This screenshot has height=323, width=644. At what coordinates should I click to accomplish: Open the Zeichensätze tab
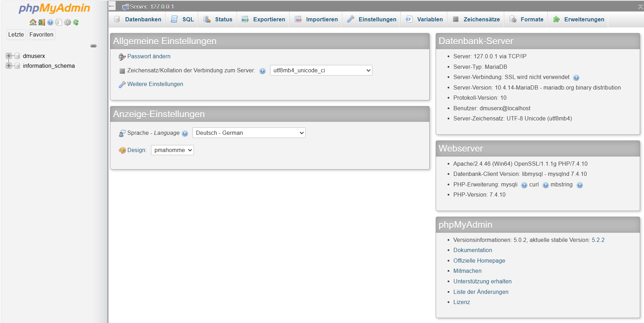pyautogui.click(x=476, y=19)
